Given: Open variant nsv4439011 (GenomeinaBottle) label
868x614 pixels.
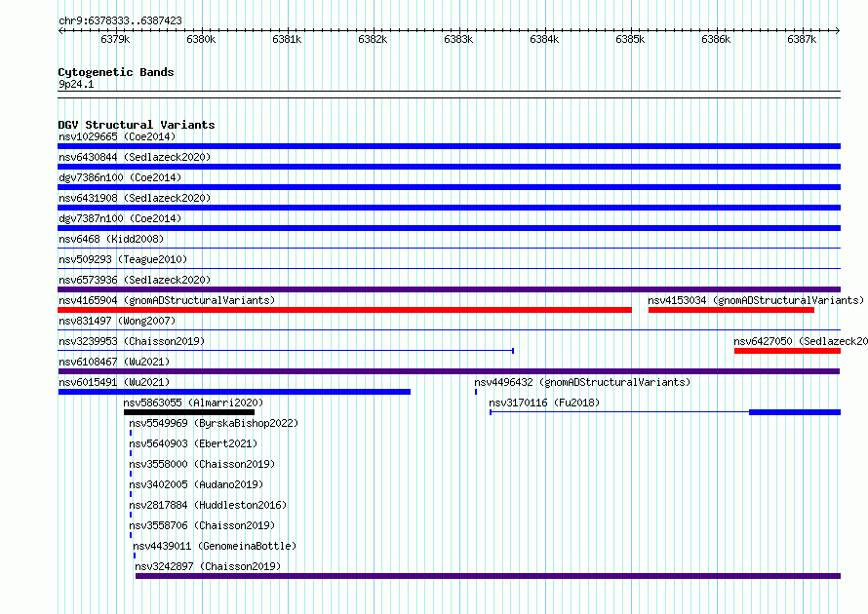Looking at the screenshot, I should pyautogui.click(x=215, y=546).
